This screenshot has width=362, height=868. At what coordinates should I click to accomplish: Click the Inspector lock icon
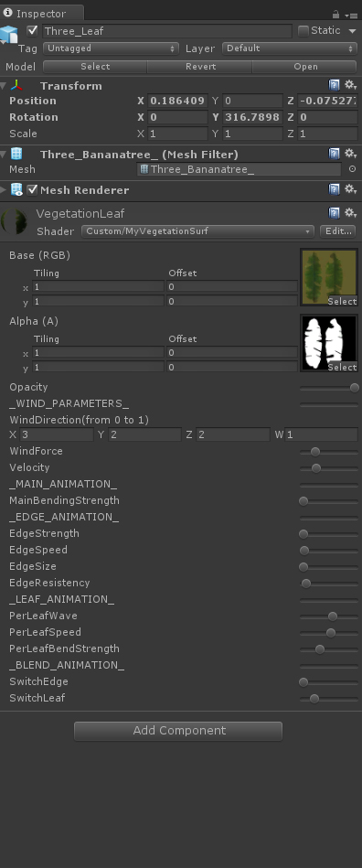[x=335, y=15]
